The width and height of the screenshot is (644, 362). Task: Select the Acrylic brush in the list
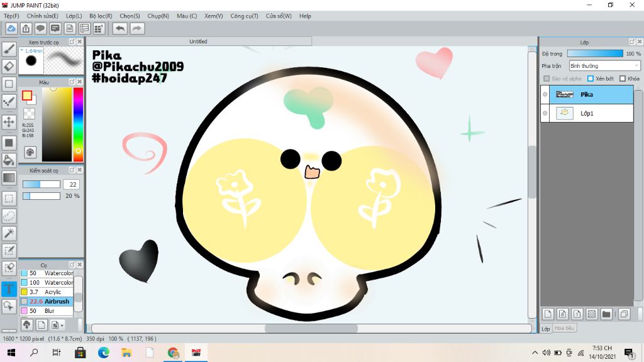(47, 292)
